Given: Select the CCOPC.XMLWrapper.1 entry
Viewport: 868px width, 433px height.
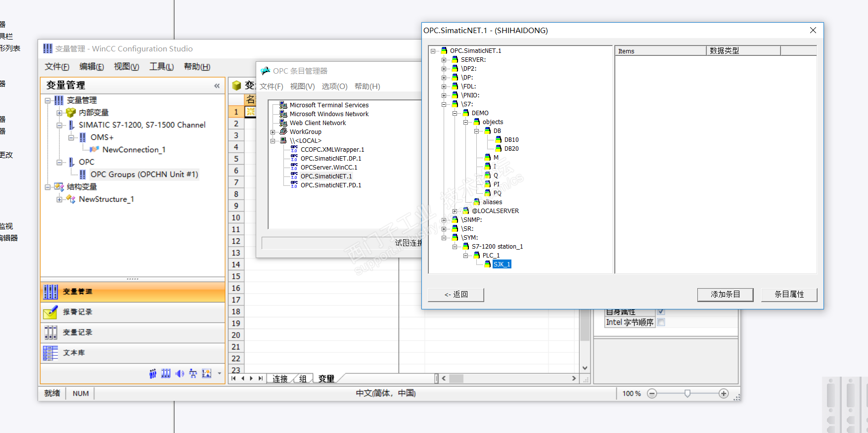Looking at the screenshot, I should pos(332,150).
